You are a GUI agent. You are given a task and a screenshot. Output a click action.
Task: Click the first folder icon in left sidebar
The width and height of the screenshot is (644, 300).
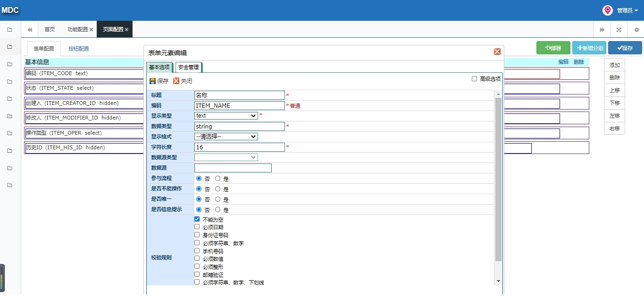click(x=9, y=30)
